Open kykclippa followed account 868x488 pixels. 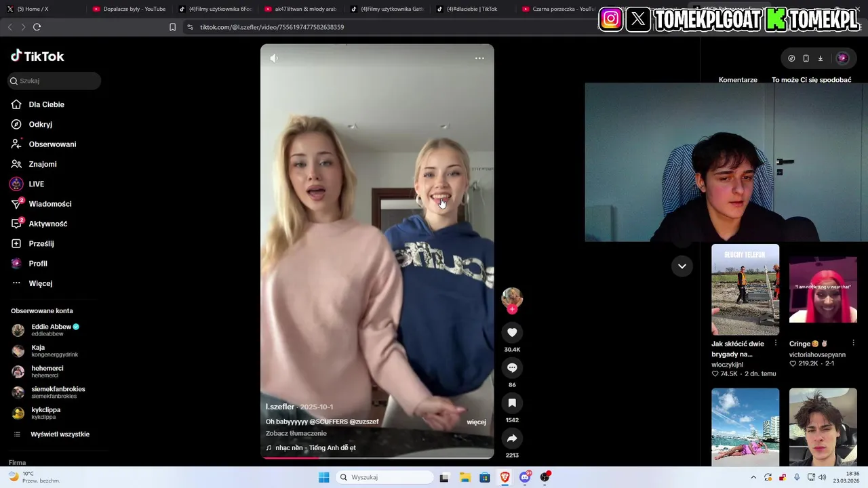37,413
